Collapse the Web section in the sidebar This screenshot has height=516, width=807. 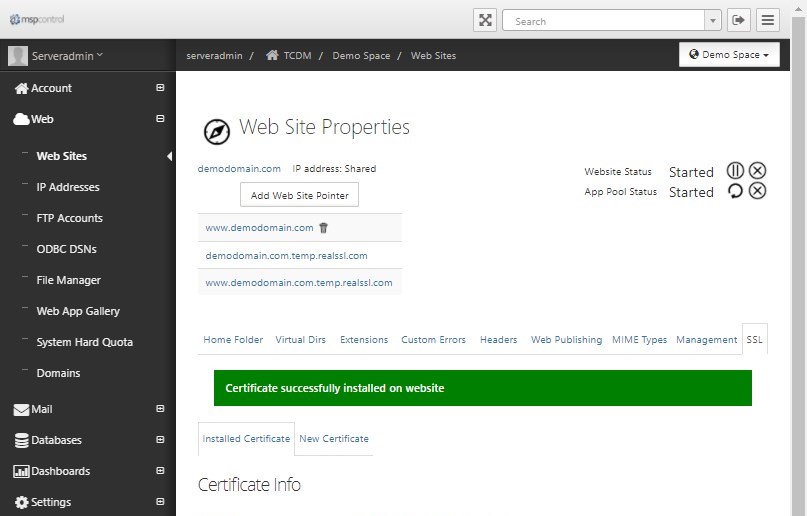pyautogui.click(x=160, y=119)
